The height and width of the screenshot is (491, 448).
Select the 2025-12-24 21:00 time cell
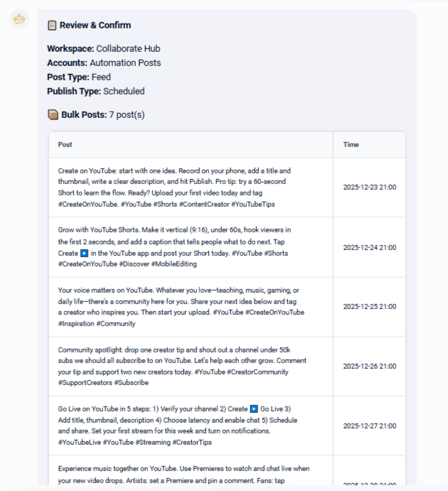point(369,247)
